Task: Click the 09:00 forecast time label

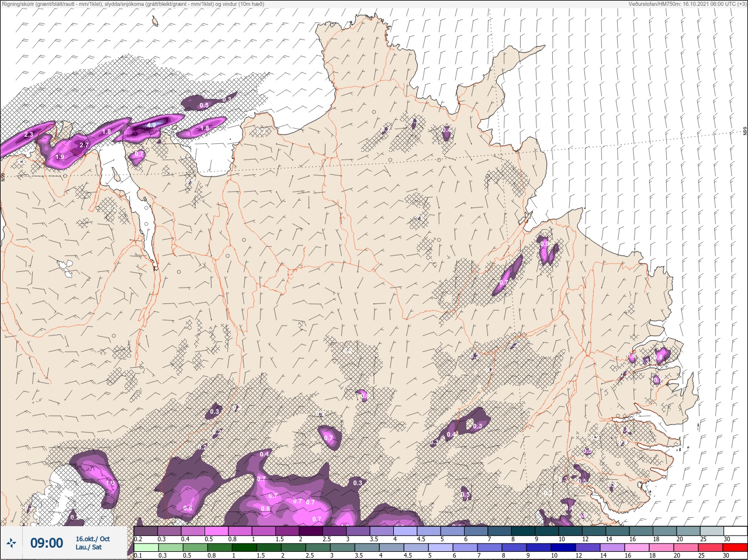Action: (47, 543)
